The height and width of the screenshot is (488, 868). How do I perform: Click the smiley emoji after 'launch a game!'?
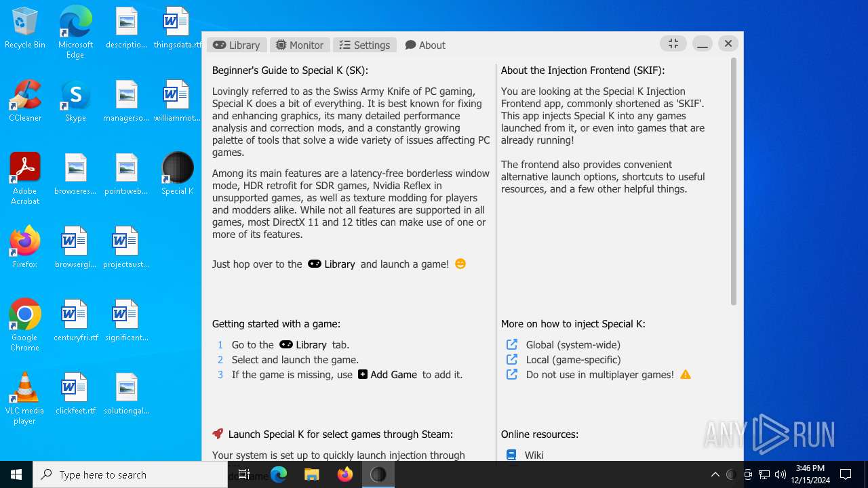[460, 264]
